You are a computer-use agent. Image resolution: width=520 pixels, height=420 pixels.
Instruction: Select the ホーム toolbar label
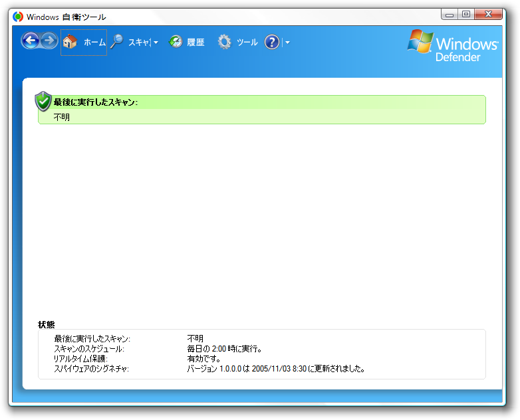[94, 43]
